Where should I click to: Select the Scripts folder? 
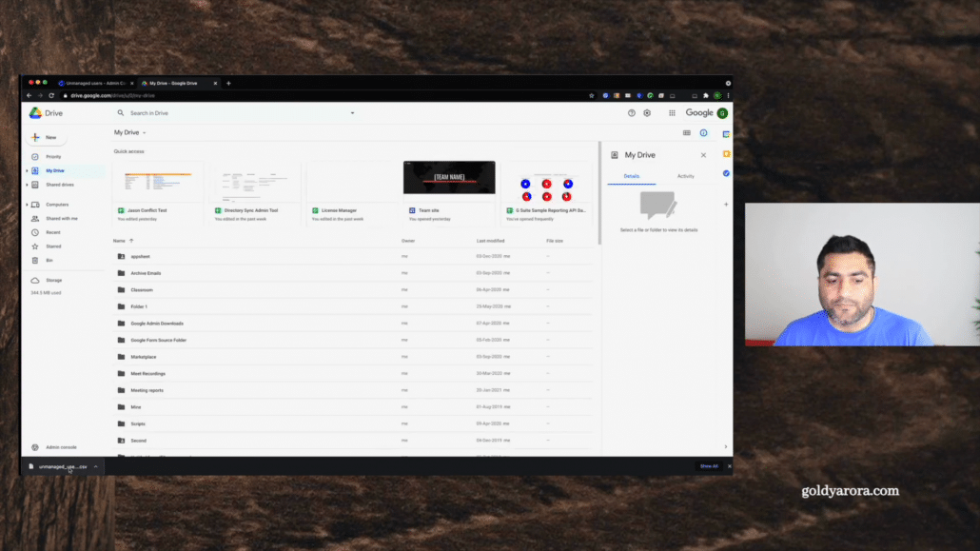click(352, 423)
